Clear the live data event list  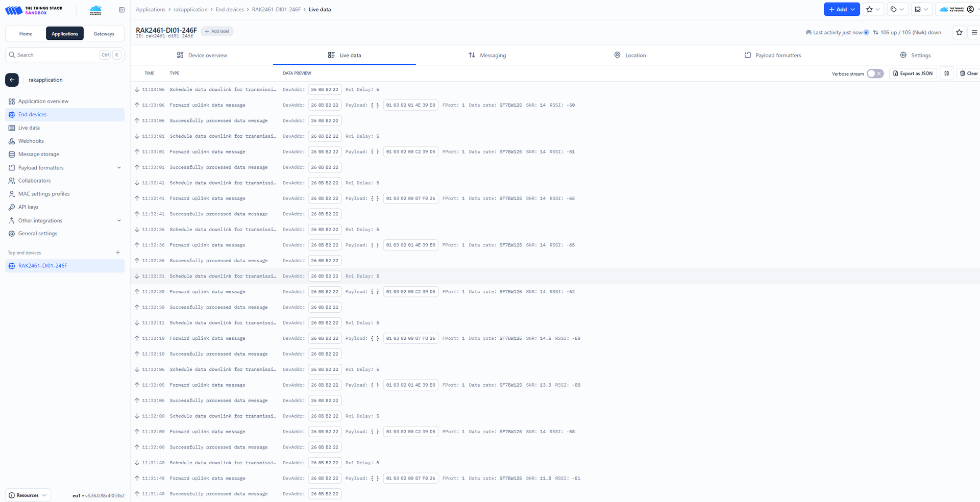click(968, 73)
